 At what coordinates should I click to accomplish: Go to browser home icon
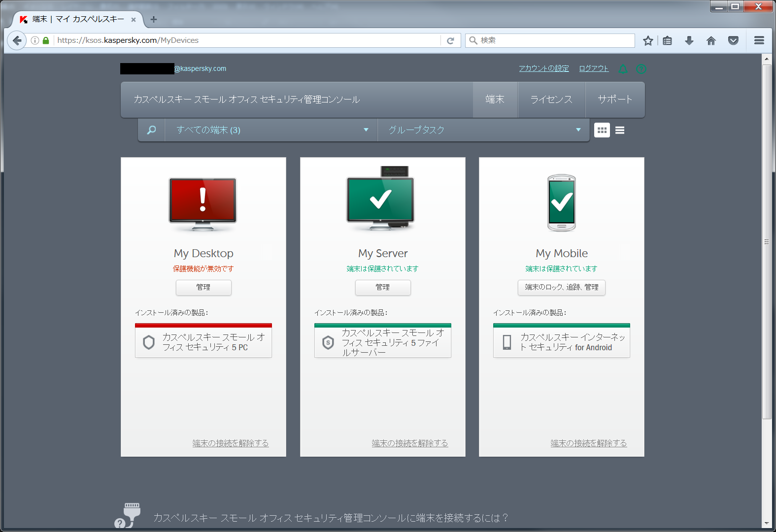pyautogui.click(x=711, y=40)
